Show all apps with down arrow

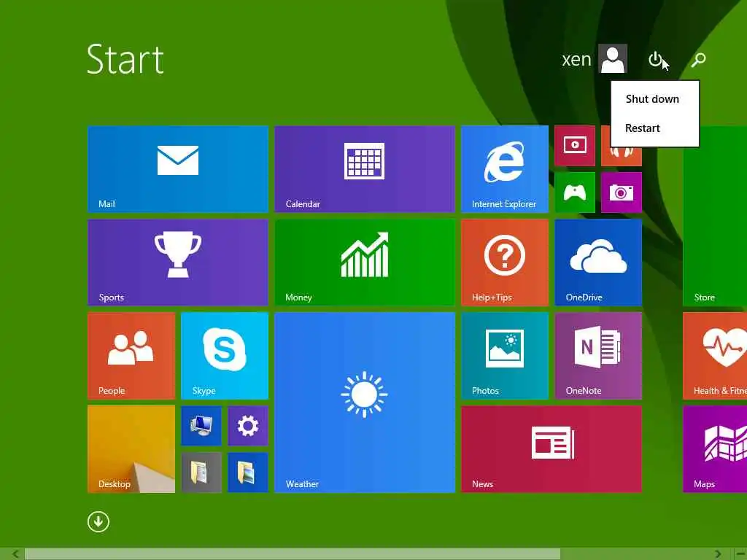click(98, 521)
